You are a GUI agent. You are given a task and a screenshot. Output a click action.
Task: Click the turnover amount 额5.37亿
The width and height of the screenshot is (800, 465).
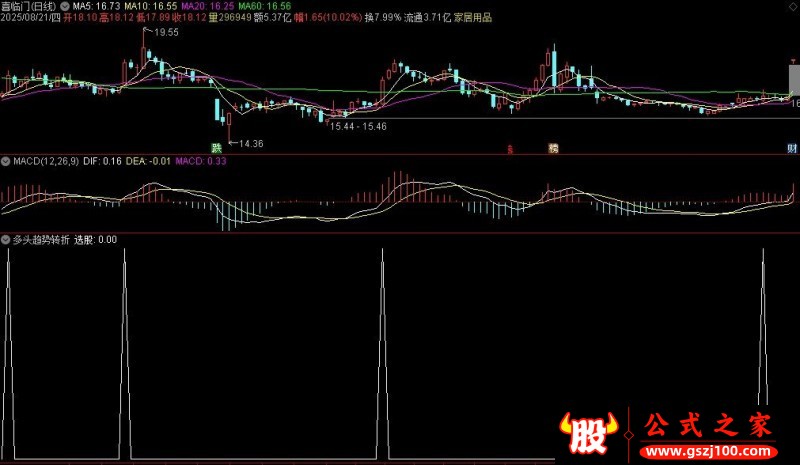coord(272,18)
